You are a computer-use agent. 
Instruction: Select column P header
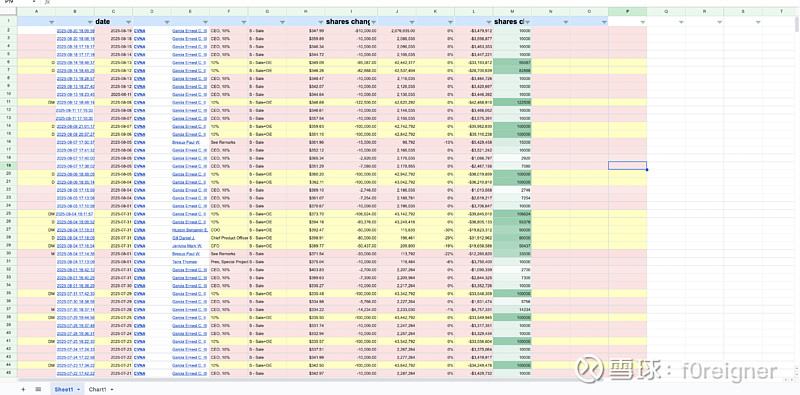(628, 12)
